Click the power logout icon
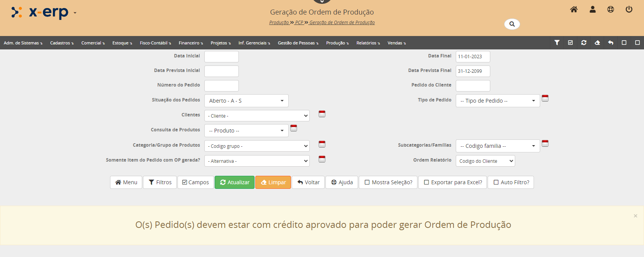 coord(629,10)
